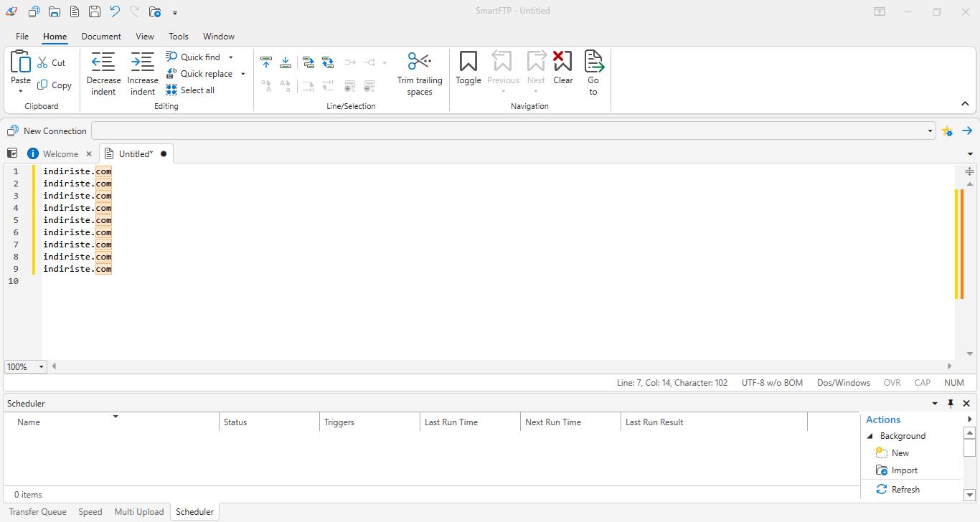Click Refresh in the Actions pane
Viewport: 980px width, 522px height.
(x=898, y=490)
